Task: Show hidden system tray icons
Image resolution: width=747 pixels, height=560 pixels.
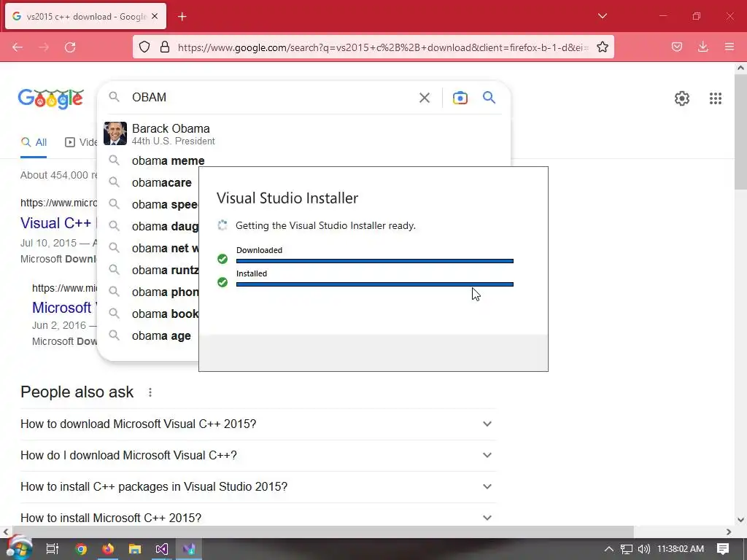Action: (x=609, y=549)
